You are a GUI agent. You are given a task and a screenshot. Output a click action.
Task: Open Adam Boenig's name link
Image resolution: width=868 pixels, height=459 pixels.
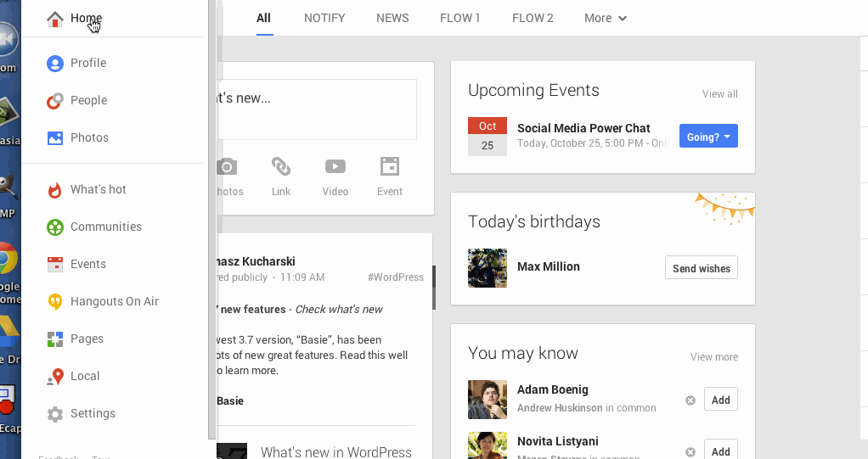[x=552, y=390]
